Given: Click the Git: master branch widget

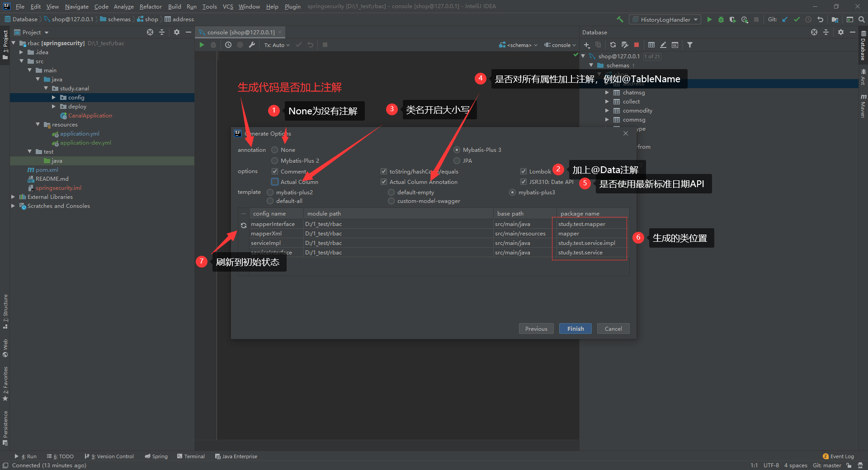Looking at the screenshot, I should (x=827, y=465).
